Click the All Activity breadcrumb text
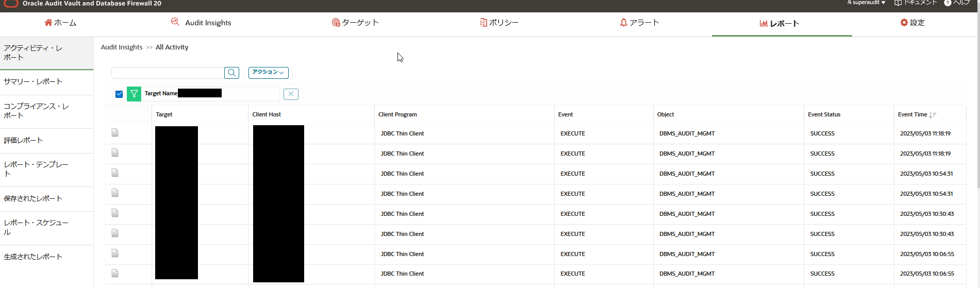The image size is (980, 288). [x=172, y=47]
